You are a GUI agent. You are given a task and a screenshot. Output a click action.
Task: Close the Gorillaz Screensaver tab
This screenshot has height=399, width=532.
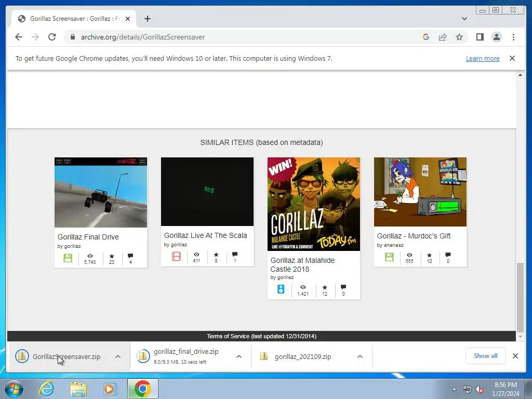click(128, 19)
